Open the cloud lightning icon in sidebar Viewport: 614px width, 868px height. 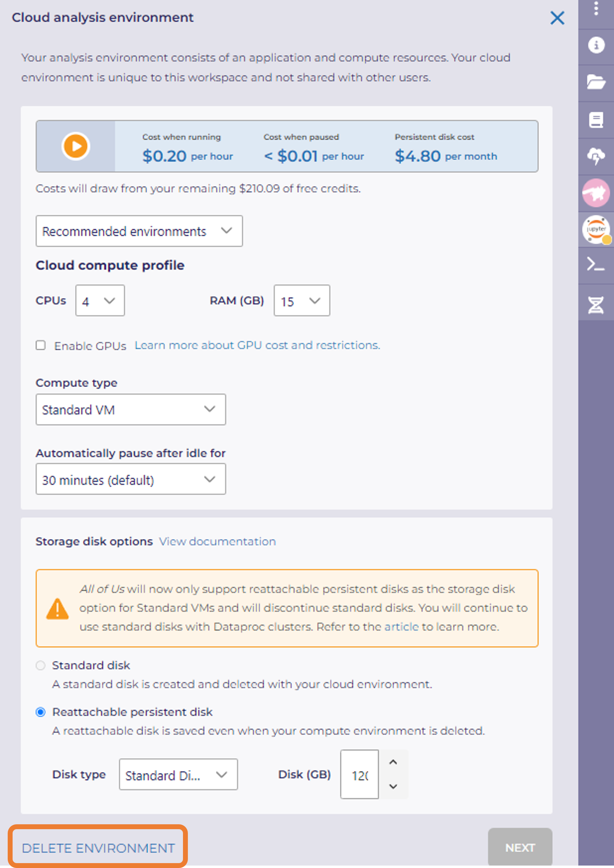click(x=596, y=156)
